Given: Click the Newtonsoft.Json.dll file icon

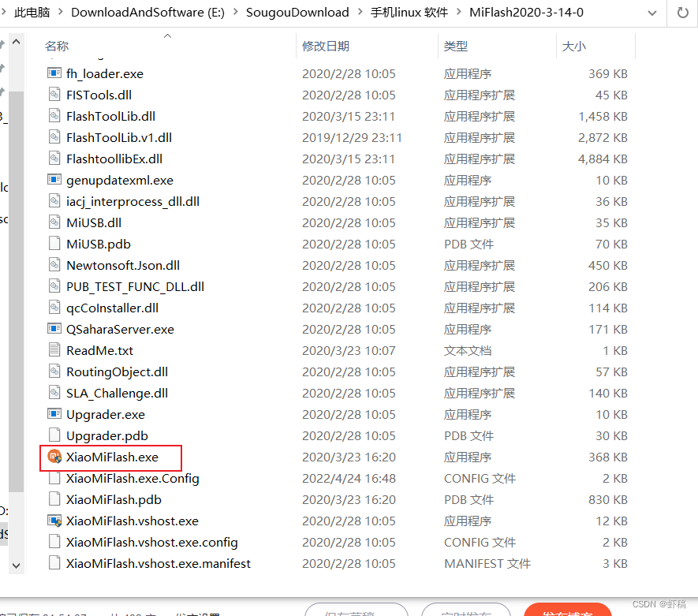Looking at the screenshot, I should pyautogui.click(x=54, y=265).
